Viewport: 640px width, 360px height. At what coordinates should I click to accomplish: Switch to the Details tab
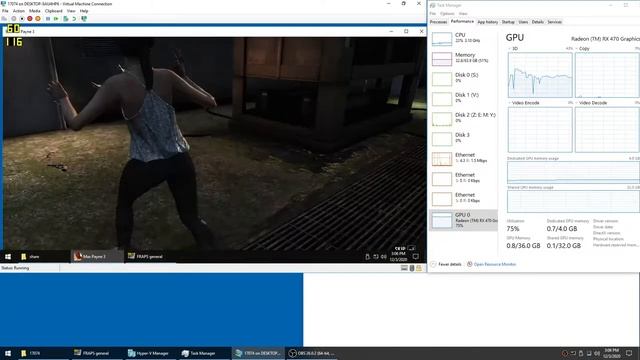[x=538, y=22]
